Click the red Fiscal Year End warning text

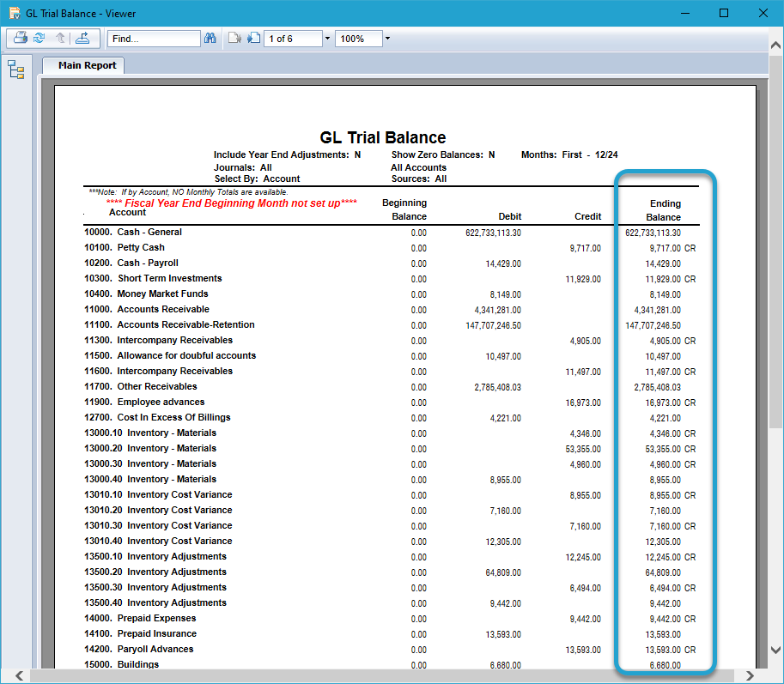click(x=232, y=203)
